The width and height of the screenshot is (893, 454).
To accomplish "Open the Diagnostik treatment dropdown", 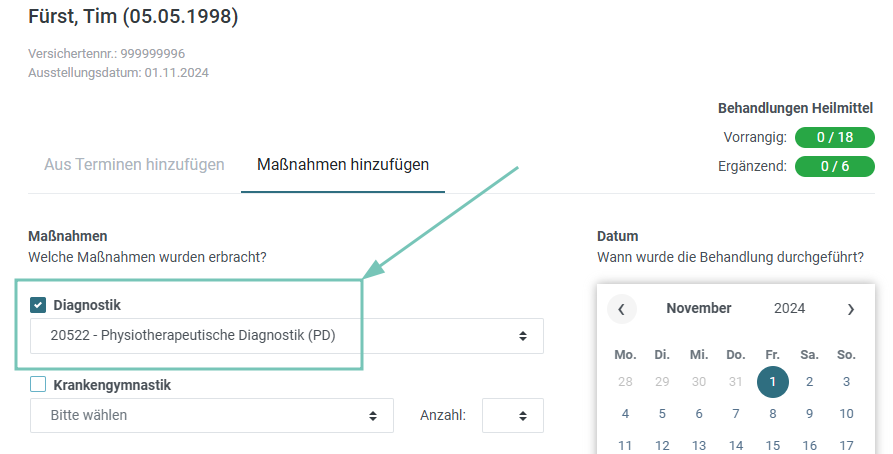I will tap(287, 336).
